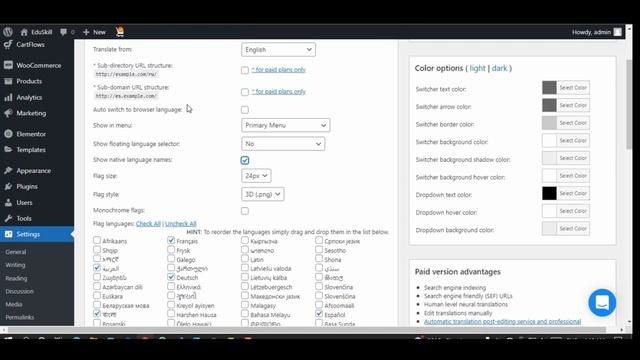The width and height of the screenshot is (640, 360).
Task: Open the General settings submenu item
Action: (x=16, y=252)
